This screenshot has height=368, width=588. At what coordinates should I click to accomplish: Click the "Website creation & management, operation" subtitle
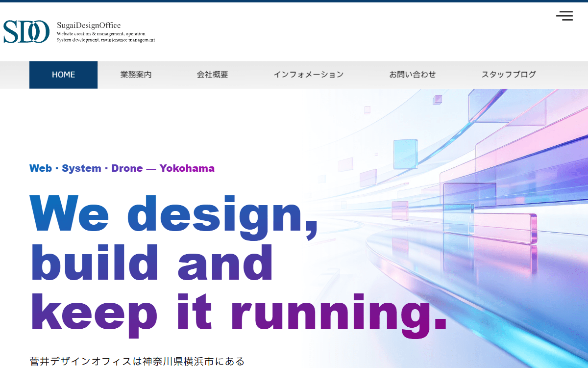coord(101,34)
